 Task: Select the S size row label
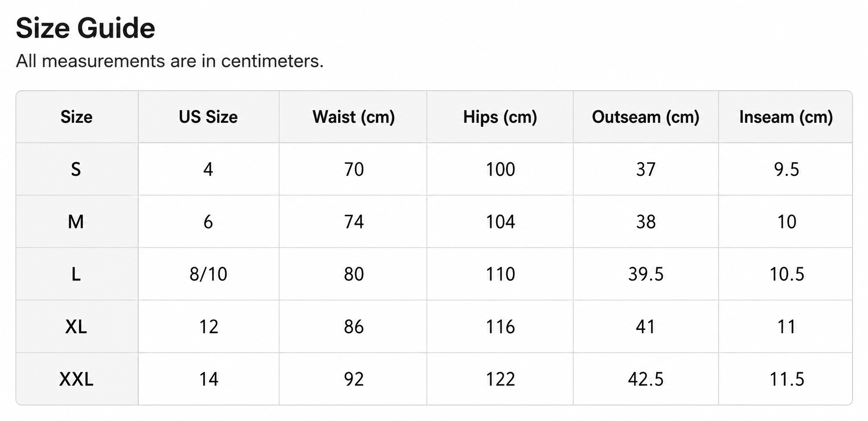tap(76, 170)
